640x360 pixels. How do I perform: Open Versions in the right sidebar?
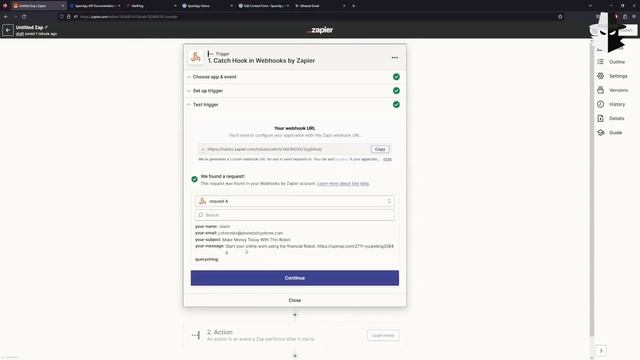click(612, 90)
